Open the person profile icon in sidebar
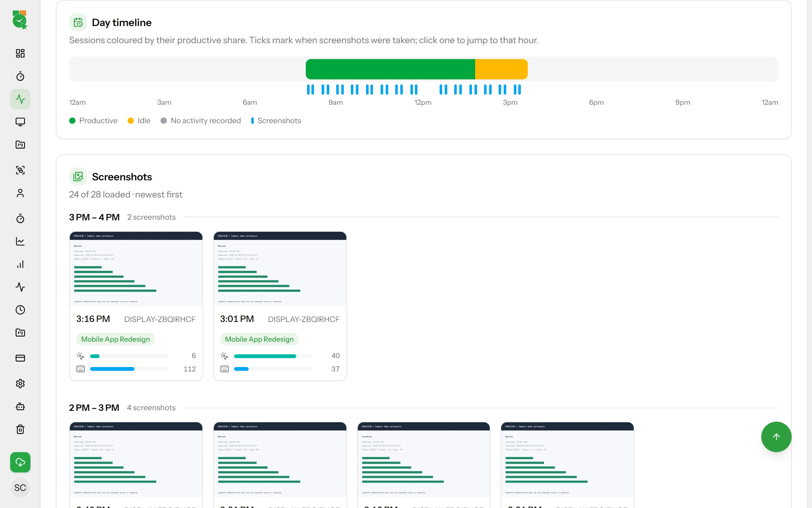This screenshot has height=508, width=812. (20, 193)
